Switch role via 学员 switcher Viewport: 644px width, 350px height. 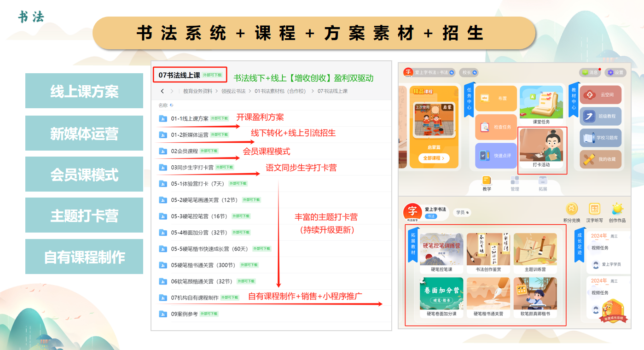click(x=462, y=212)
